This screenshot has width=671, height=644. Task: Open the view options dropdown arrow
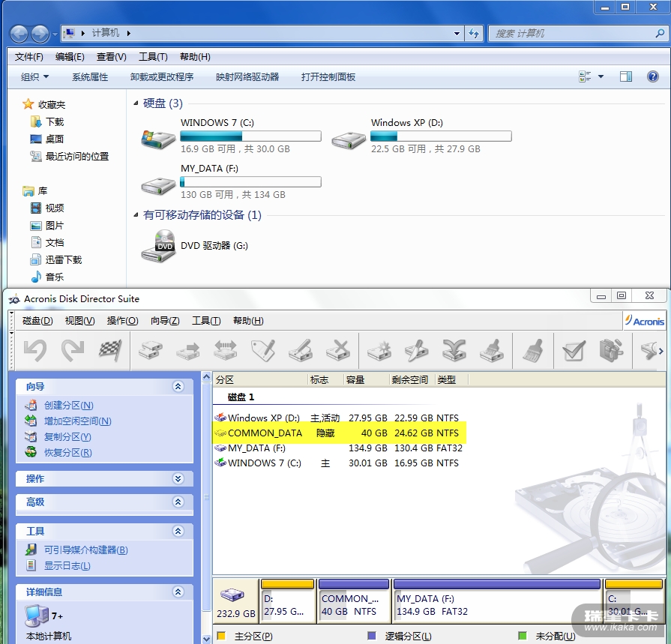coord(601,76)
